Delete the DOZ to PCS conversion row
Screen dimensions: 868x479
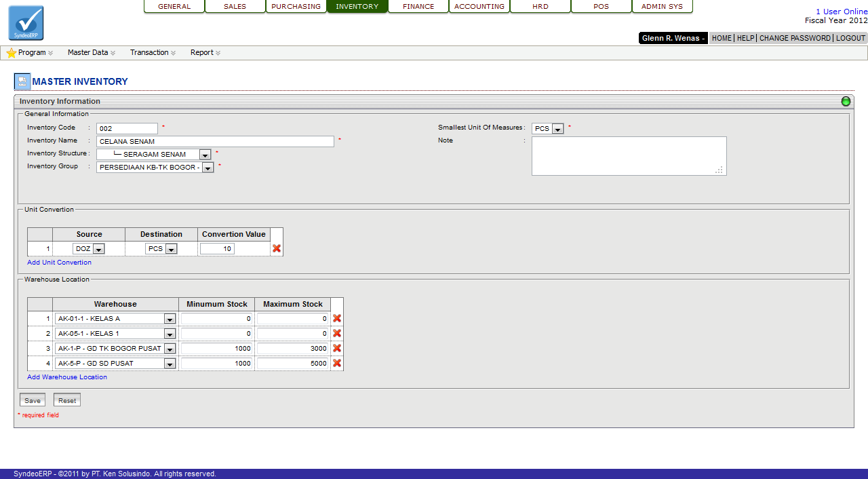(x=277, y=249)
